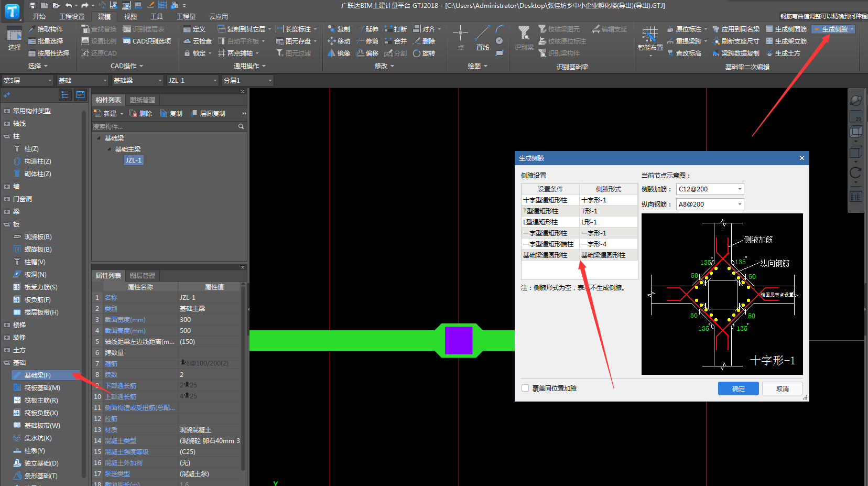Switch to the 图层管理 tab
Viewport: 868px width, 486px height.
pyautogui.click(x=143, y=276)
